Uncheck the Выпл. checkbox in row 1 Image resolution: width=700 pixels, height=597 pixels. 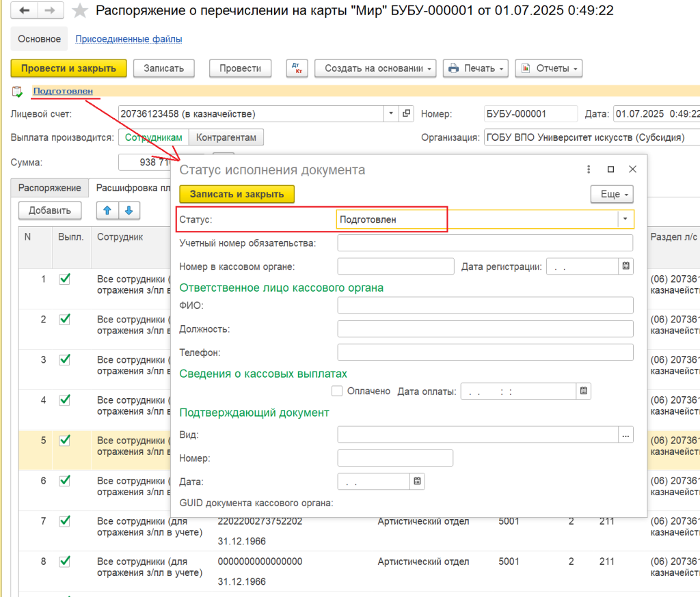coord(65,279)
